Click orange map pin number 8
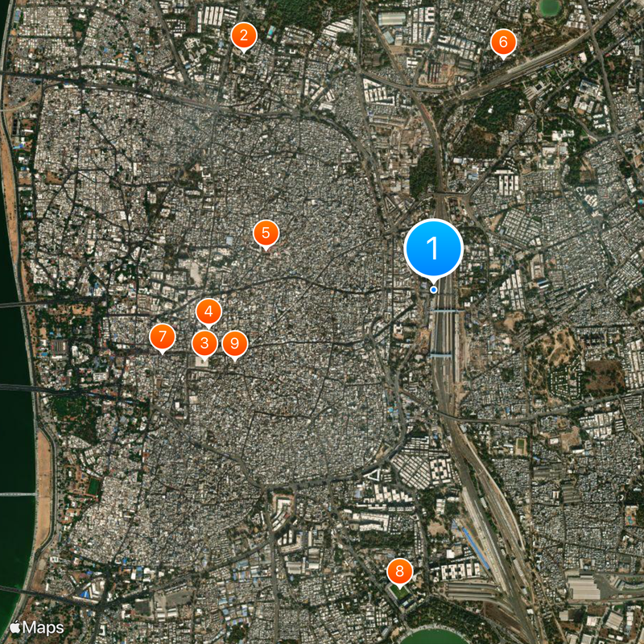The width and height of the screenshot is (644, 644). point(399,572)
